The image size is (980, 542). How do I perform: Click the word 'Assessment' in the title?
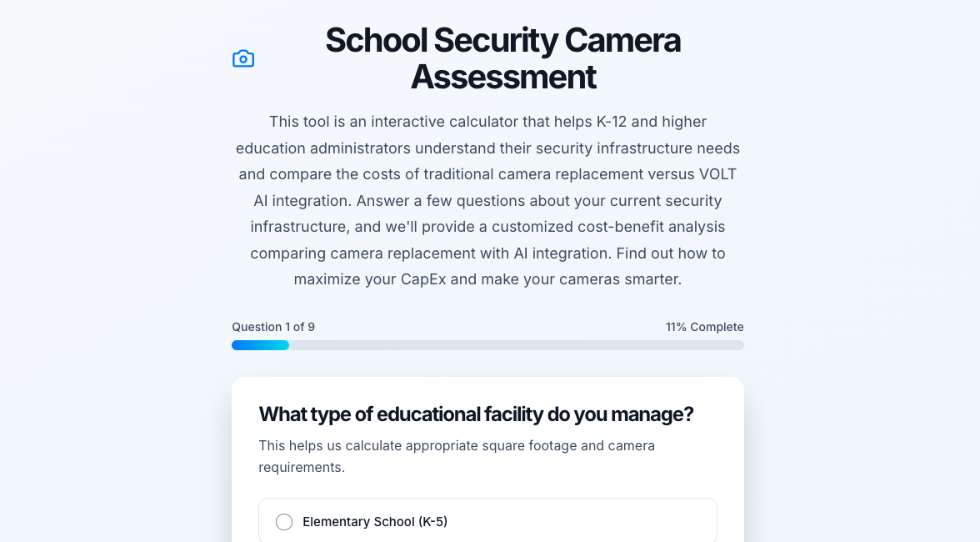502,77
